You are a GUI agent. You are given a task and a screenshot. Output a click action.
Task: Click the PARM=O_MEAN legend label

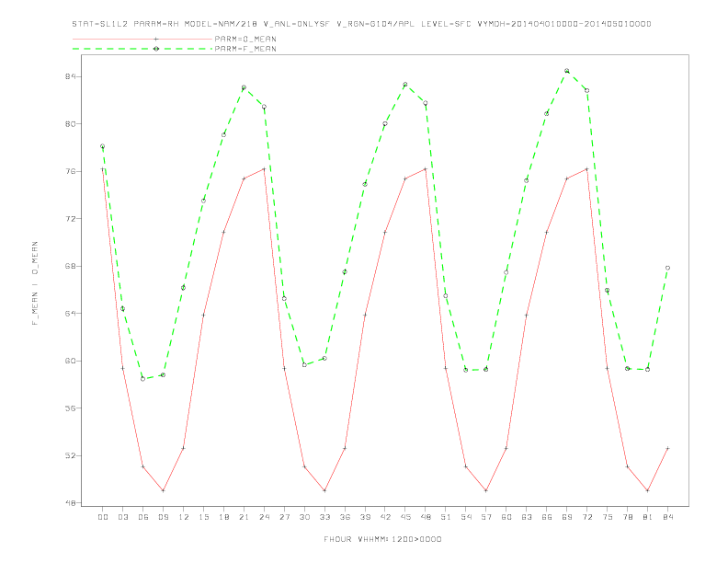[x=245, y=39]
